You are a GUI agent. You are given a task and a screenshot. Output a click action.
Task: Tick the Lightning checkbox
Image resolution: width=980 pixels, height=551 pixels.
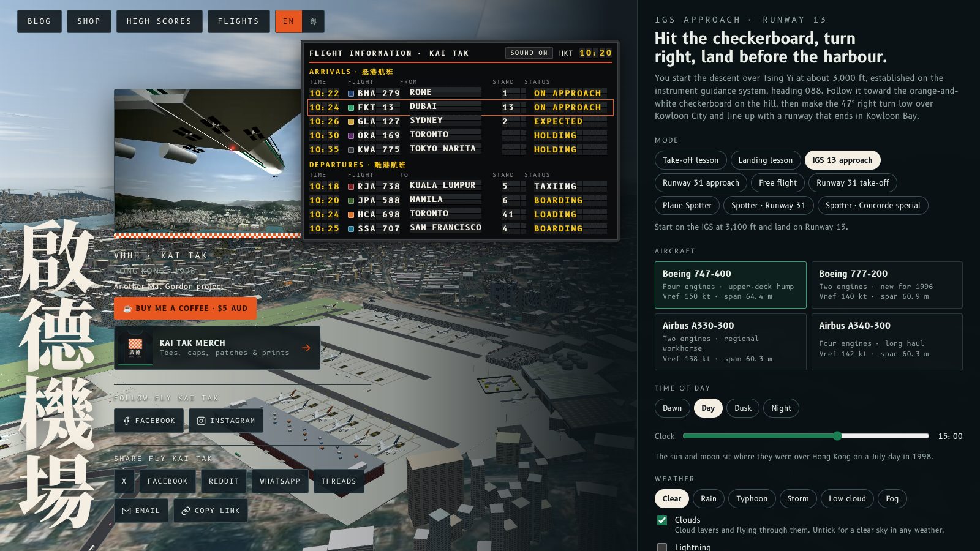click(662, 547)
